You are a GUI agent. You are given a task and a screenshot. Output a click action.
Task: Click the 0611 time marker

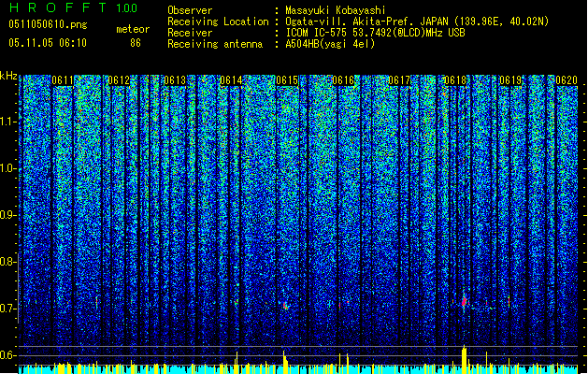tap(63, 80)
